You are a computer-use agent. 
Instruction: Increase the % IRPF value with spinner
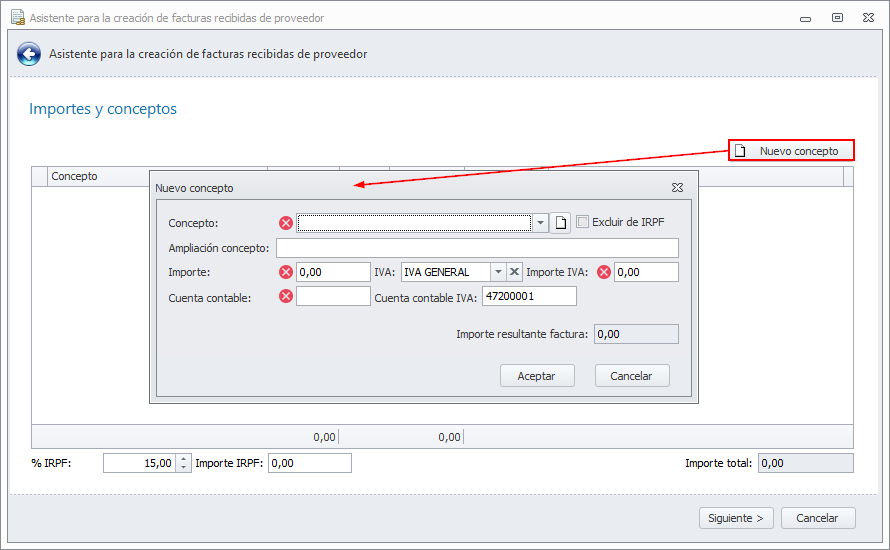click(183, 459)
